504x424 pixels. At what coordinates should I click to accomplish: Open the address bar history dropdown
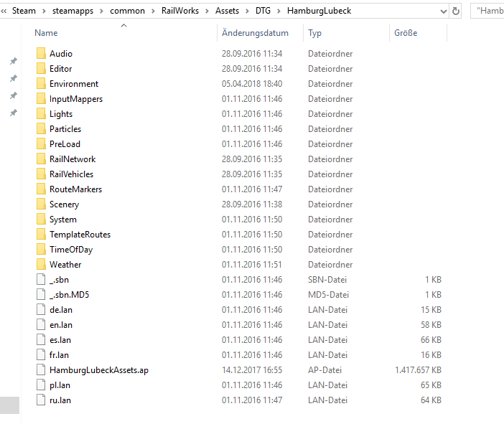click(x=443, y=11)
